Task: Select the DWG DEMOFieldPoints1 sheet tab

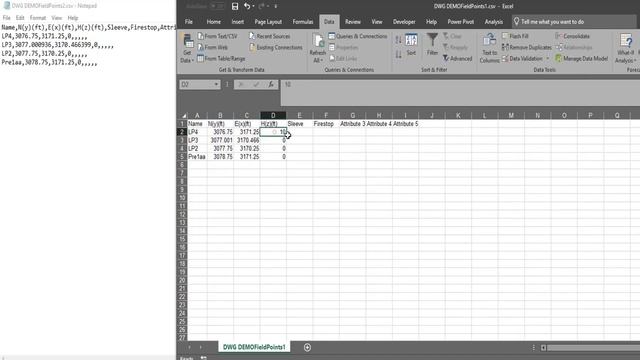Action: pos(254,347)
